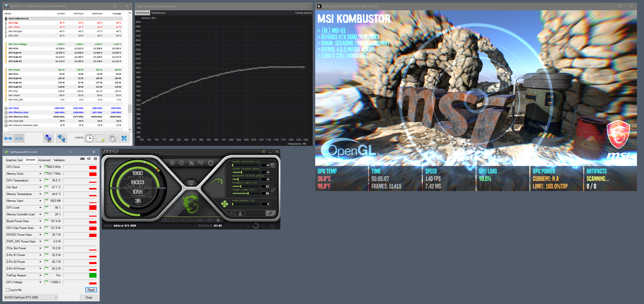Click the Kombustor K icon in Afterburner
The image size is (644, 304).
172,163
